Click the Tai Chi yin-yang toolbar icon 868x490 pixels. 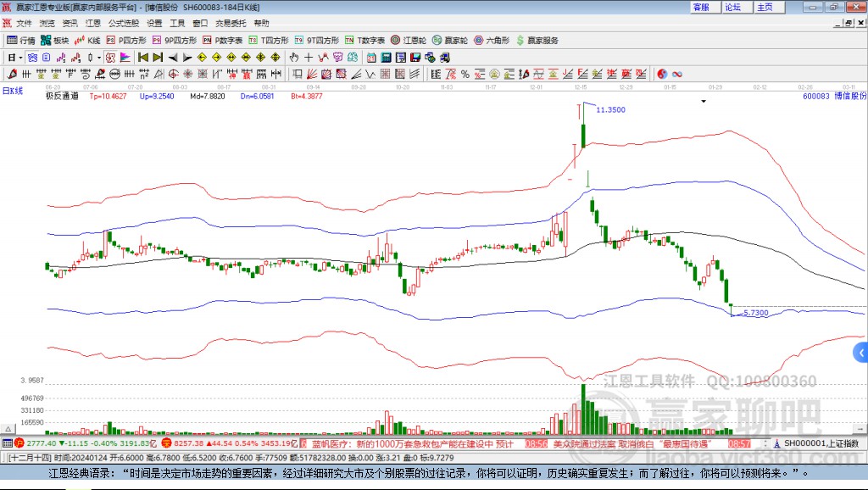pyautogui.click(x=662, y=74)
